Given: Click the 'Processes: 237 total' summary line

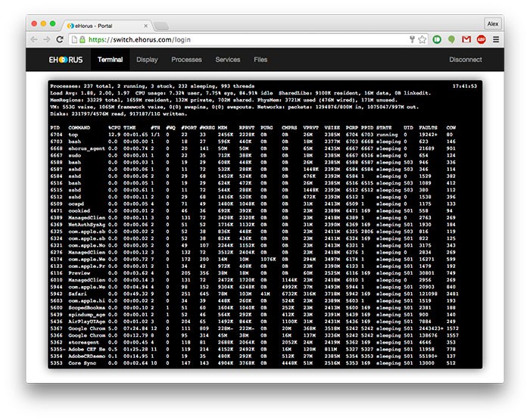Looking at the screenshot, I should coord(152,86).
